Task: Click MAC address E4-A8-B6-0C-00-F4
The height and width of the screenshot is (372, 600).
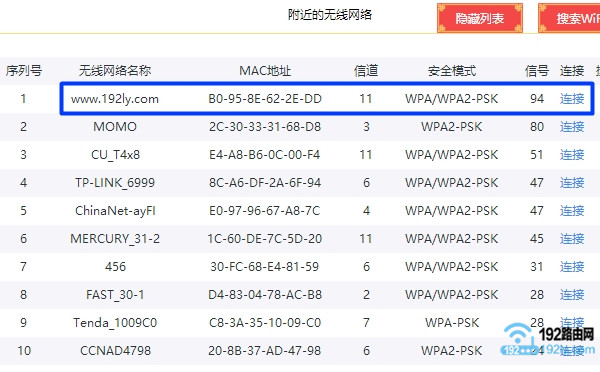Action: [x=264, y=155]
